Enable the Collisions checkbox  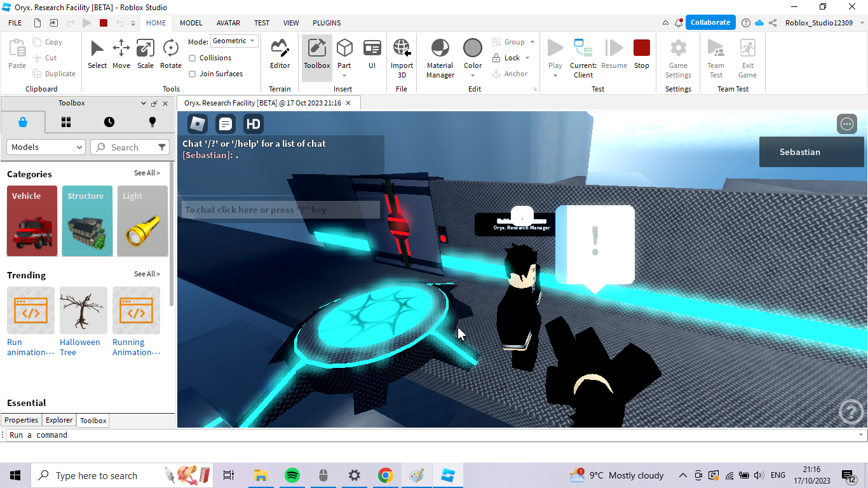coord(193,58)
